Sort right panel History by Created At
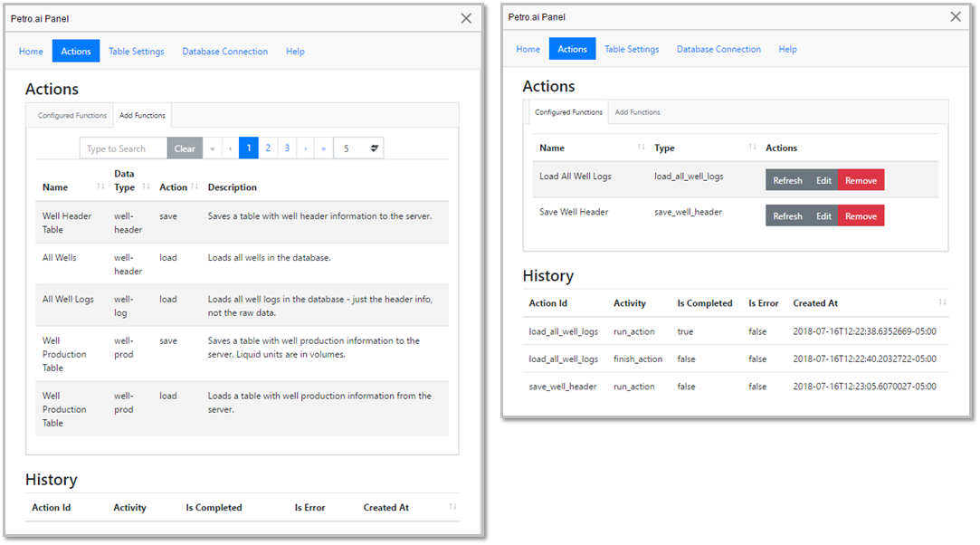Viewport: 980px width, 545px height. click(943, 302)
